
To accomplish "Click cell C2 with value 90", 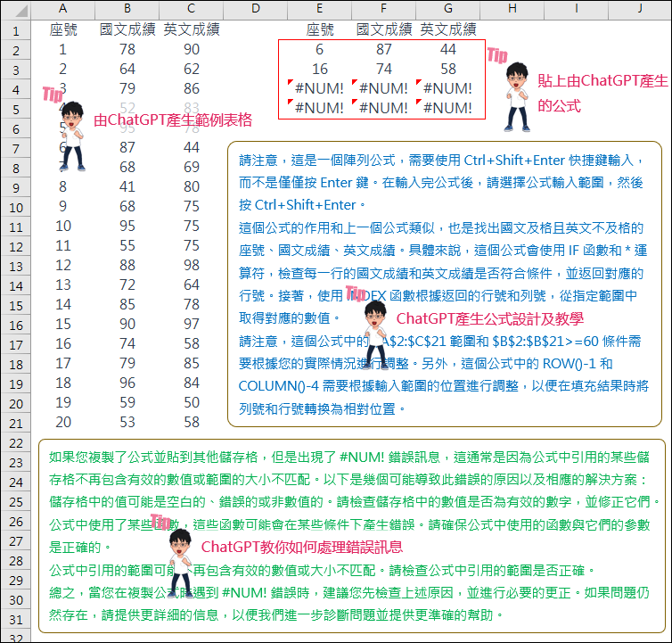I will (x=192, y=49).
